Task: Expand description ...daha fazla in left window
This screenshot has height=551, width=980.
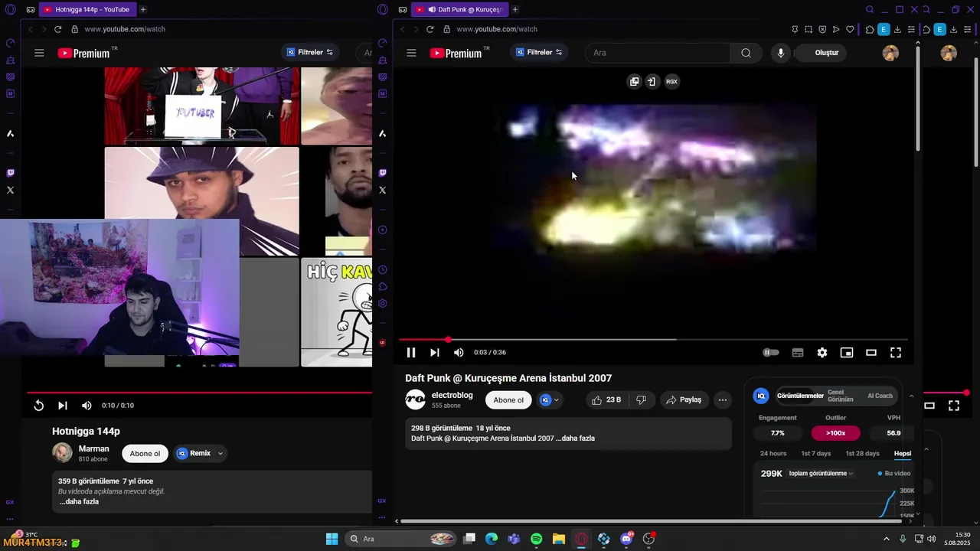Action: point(78,501)
